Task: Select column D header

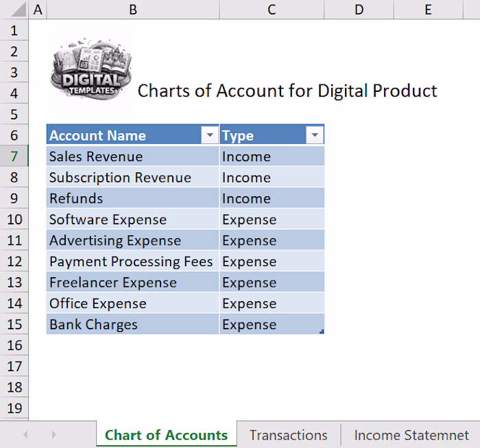Action: pyautogui.click(x=359, y=10)
